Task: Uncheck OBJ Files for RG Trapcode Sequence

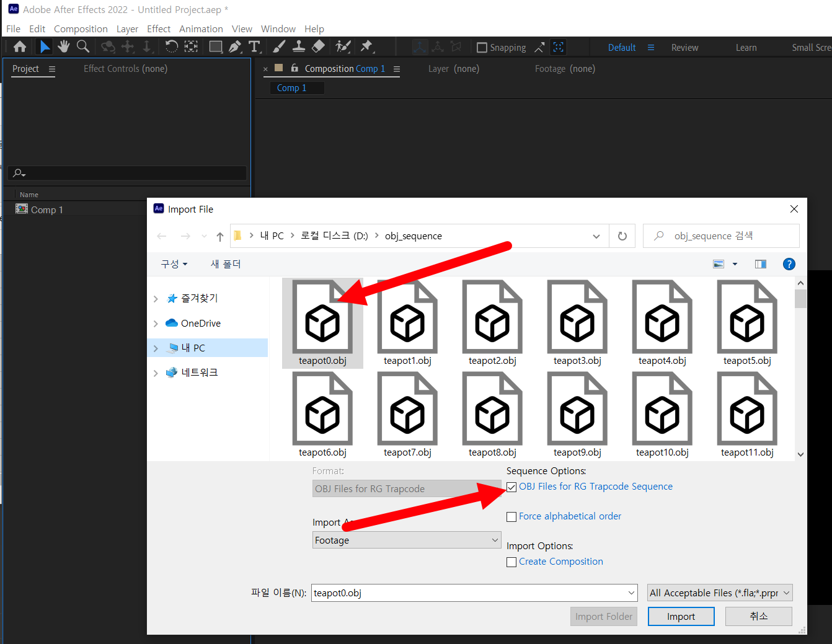Action: [511, 487]
